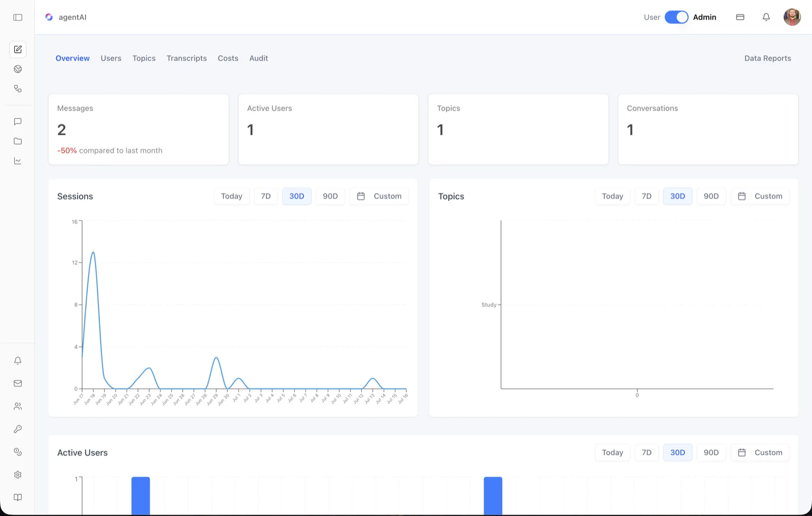Open the Topics tab in navigation
The width and height of the screenshot is (812, 516).
(x=144, y=58)
